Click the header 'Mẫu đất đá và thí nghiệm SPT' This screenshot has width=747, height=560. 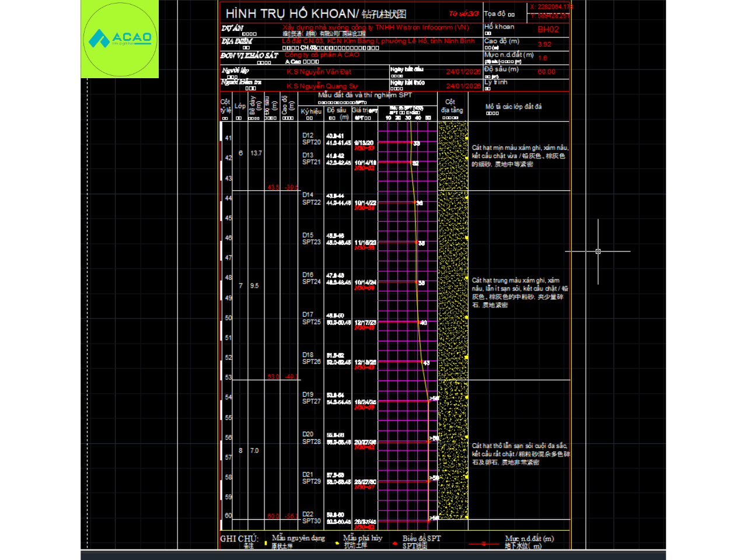click(365, 94)
